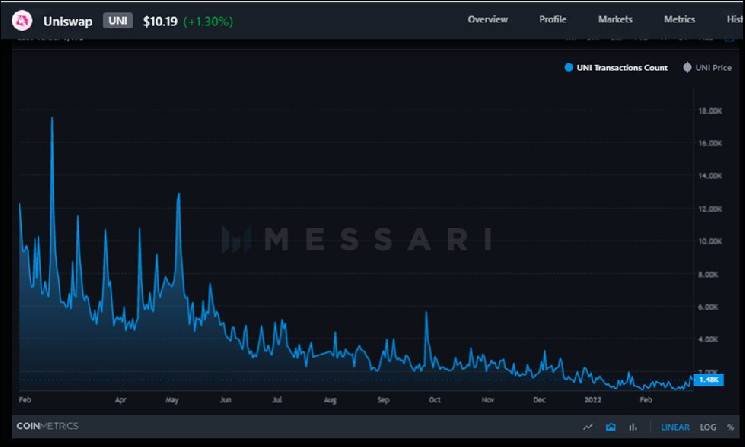Click the Uniswap asset name
Image resolution: width=745 pixels, height=447 pixels.
pyautogui.click(x=67, y=20)
